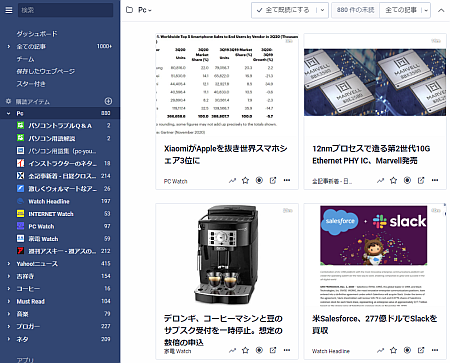Click the search field in the sidebar
The image size is (450, 363).
click(x=65, y=10)
